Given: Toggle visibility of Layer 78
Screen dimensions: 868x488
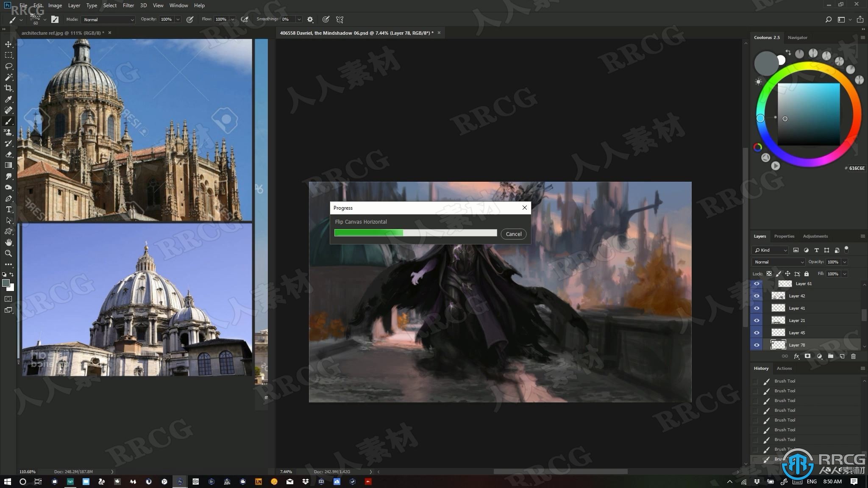Looking at the screenshot, I should 757,344.
